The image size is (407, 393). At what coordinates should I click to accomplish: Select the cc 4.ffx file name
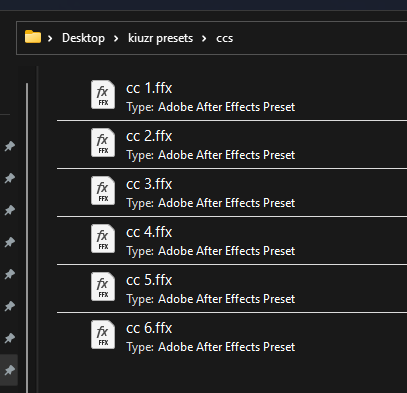pyautogui.click(x=149, y=232)
